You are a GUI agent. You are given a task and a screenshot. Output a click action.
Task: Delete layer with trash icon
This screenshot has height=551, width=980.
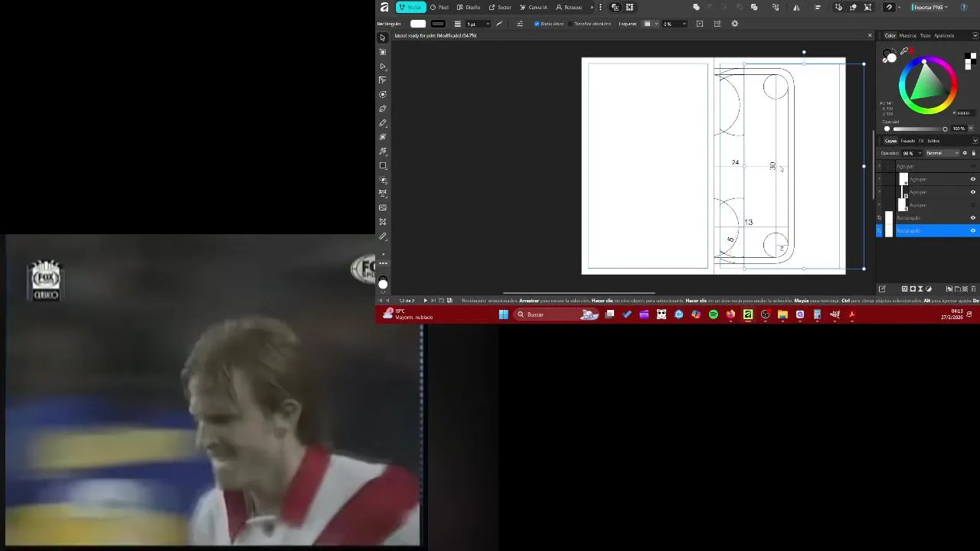(973, 289)
